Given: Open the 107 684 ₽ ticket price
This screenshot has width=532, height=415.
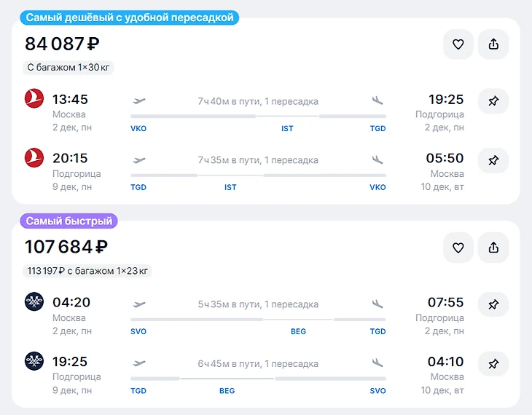Looking at the screenshot, I should coord(66,247).
